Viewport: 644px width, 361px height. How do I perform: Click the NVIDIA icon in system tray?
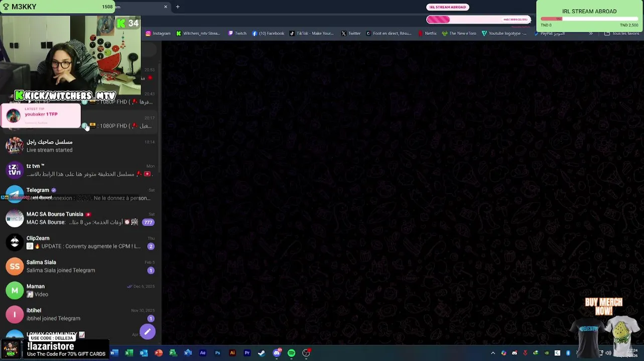[x=547, y=353]
